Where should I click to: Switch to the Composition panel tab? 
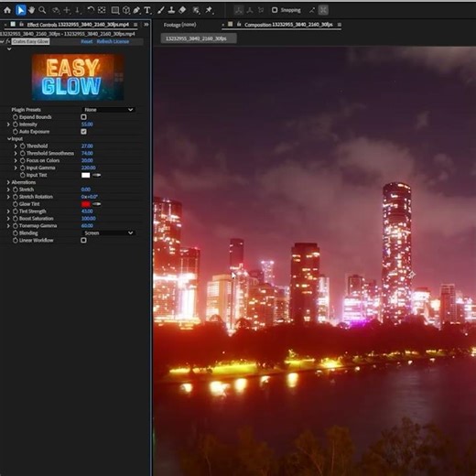point(288,25)
